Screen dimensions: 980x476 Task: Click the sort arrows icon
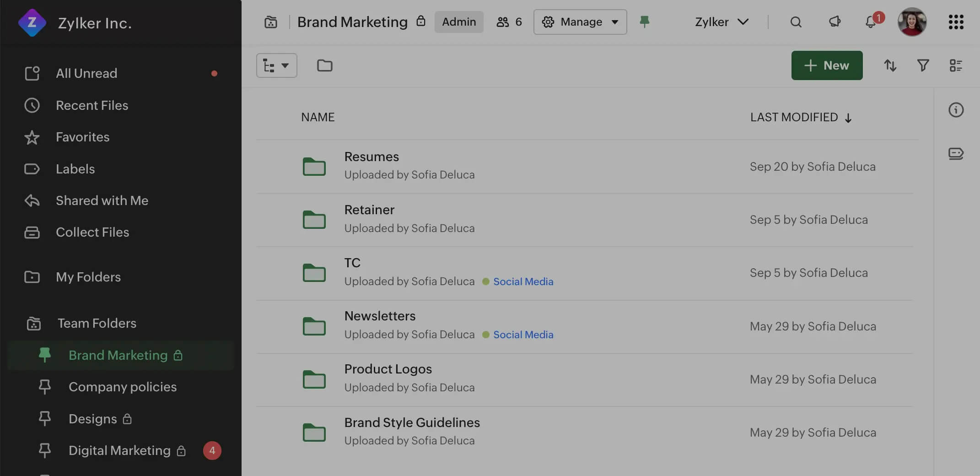890,65
